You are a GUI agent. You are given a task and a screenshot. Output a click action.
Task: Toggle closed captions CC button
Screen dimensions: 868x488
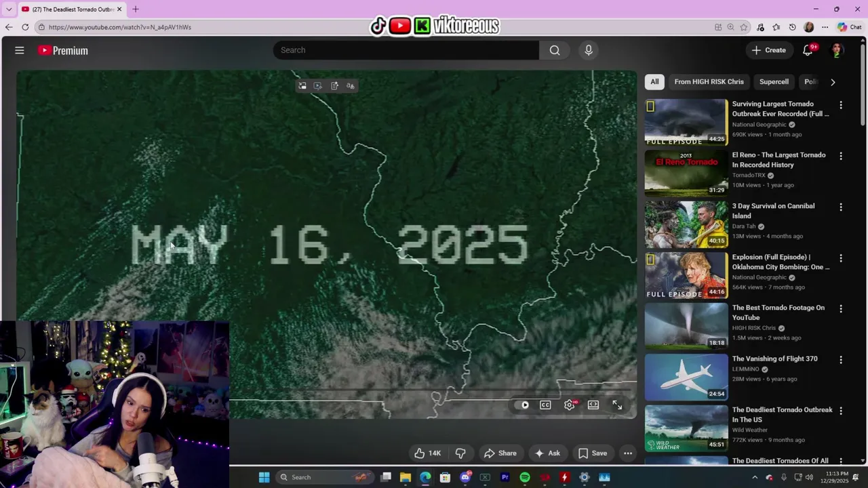[545, 405]
